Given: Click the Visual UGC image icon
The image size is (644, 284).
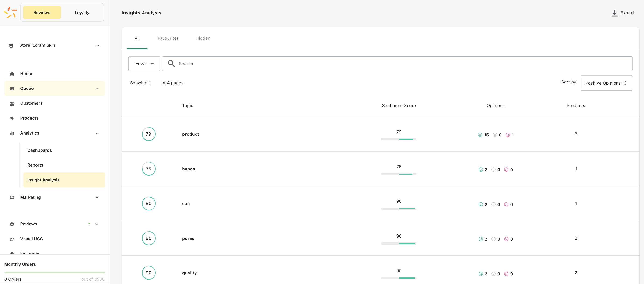Looking at the screenshot, I should 12,239.
